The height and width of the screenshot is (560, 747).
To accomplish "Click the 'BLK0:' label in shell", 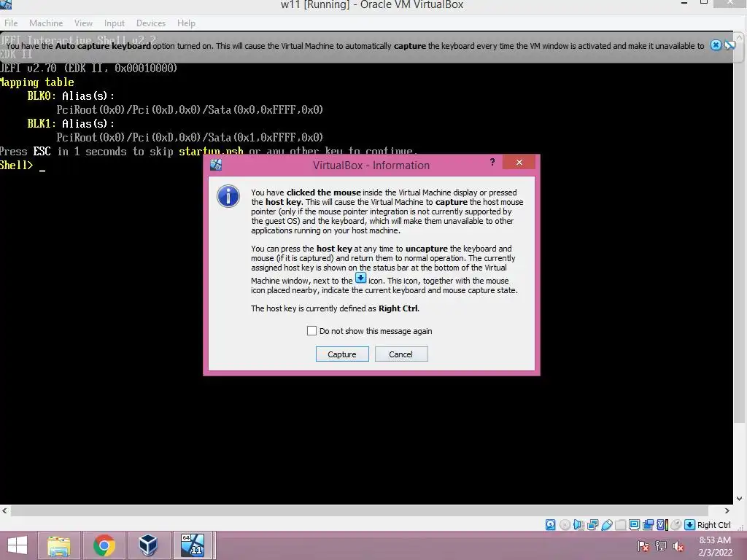I will point(42,96).
